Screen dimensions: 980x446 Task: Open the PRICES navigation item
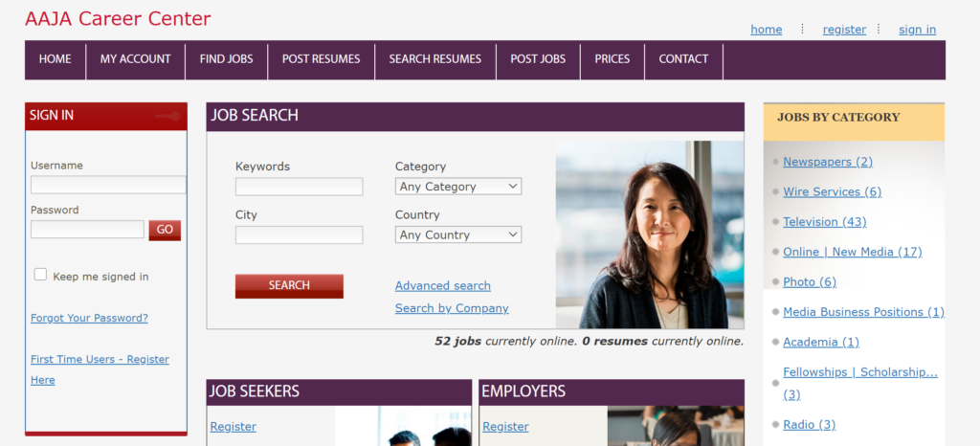coord(612,59)
